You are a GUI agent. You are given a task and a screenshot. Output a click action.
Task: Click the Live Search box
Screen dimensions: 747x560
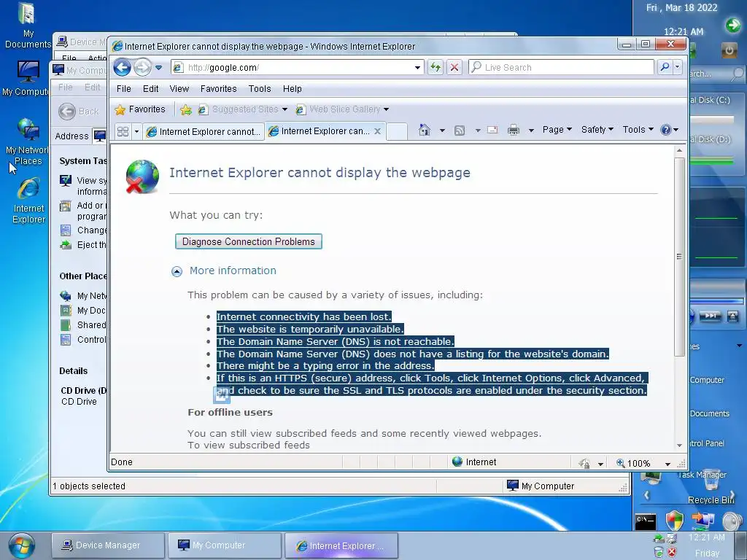click(x=561, y=68)
